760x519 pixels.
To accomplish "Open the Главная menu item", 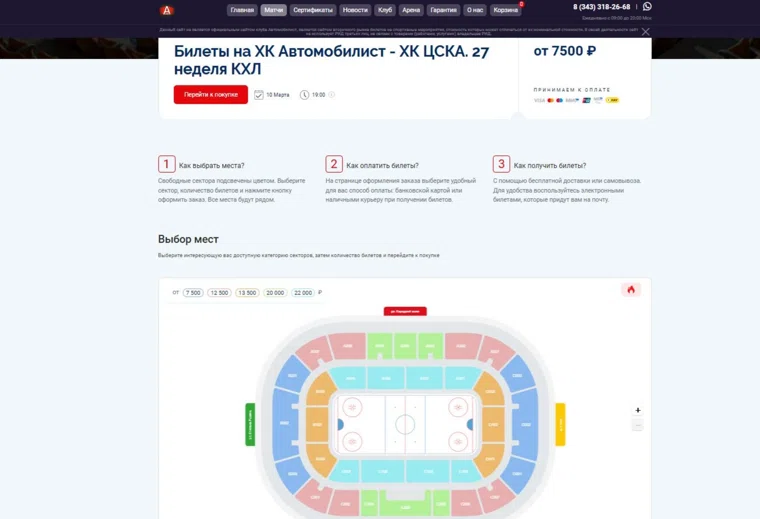I will tap(242, 10).
